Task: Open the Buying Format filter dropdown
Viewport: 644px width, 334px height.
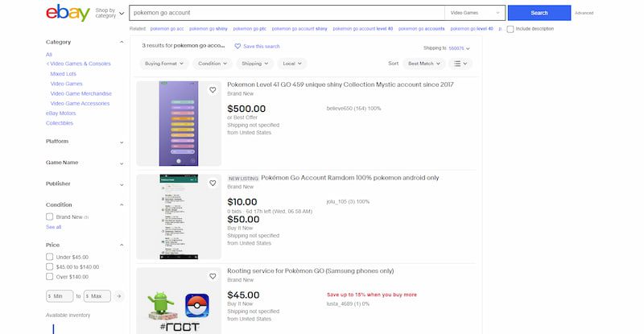Action: click(x=164, y=64)
